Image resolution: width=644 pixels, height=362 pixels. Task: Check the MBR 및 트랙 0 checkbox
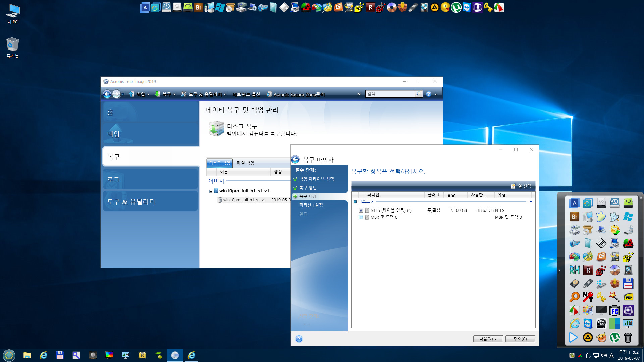click(x=361, y=217)
